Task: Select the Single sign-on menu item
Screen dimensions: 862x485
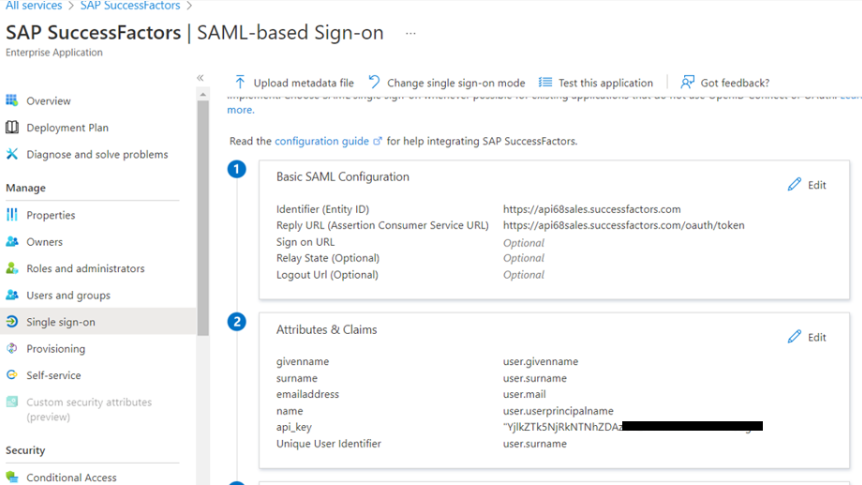Action: click(60, 322)
